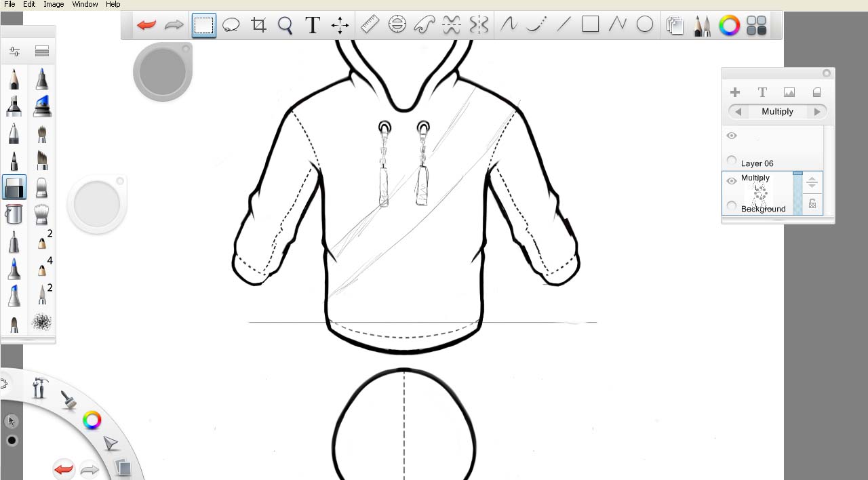Select the blue ink bottle brush

42,106
